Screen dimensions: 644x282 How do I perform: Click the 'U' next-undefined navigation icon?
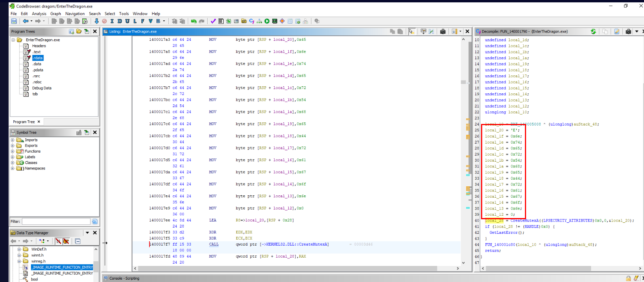tap(127, 21)
